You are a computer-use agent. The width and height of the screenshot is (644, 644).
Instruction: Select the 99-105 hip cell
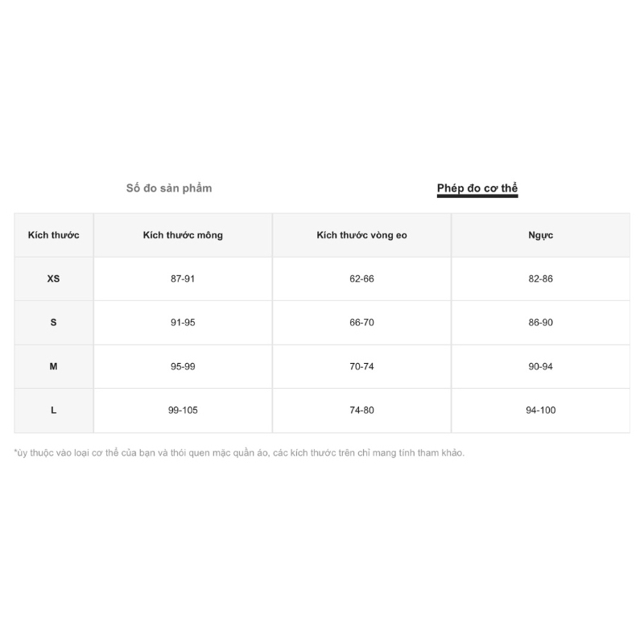(x=183, y=410)
